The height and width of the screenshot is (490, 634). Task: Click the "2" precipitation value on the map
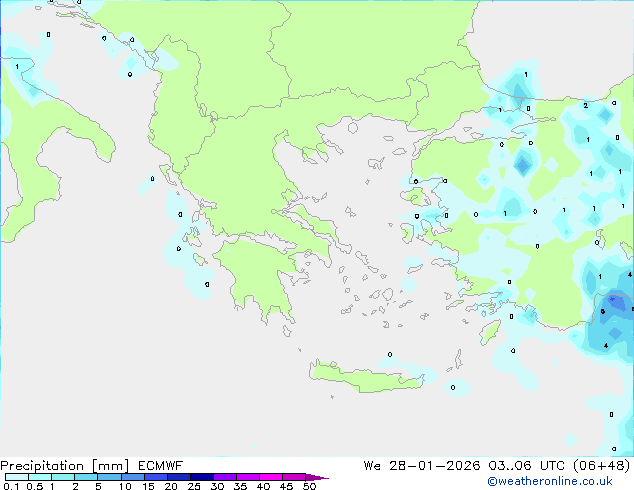point(585,106)
